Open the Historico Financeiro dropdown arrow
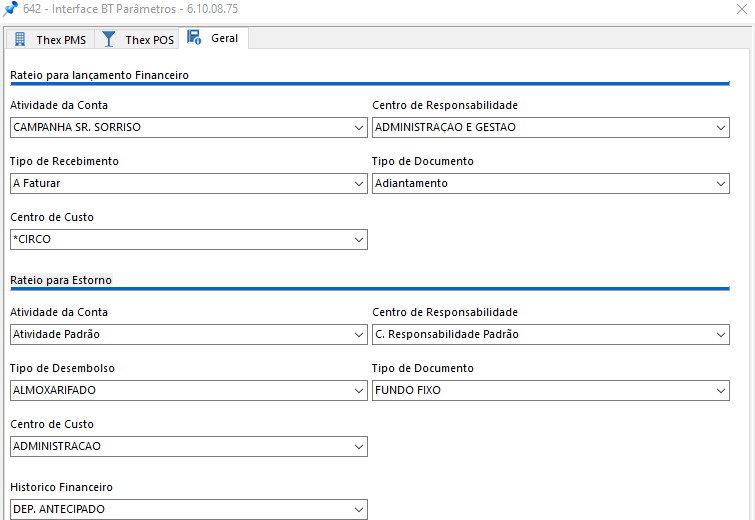755x520 pixels. coord(359,510)
